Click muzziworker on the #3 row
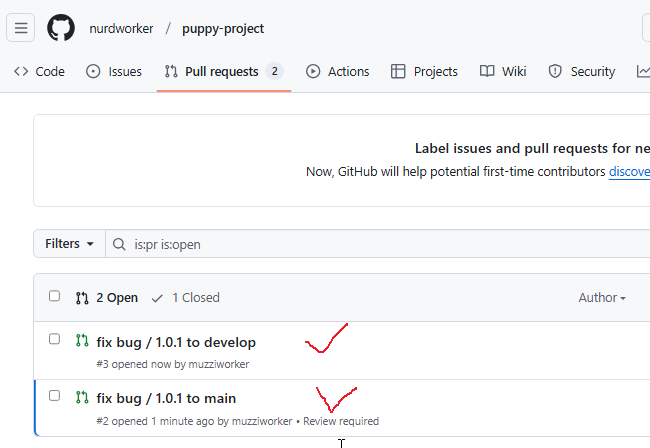The image size is (650, 448). (x=219, y=364)
